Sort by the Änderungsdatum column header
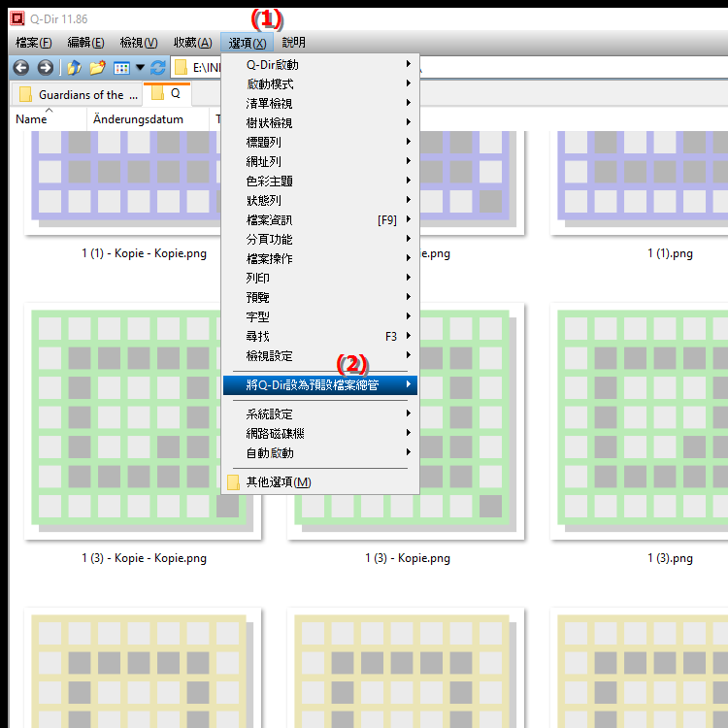728x728 pixels. tap(148, 119)
